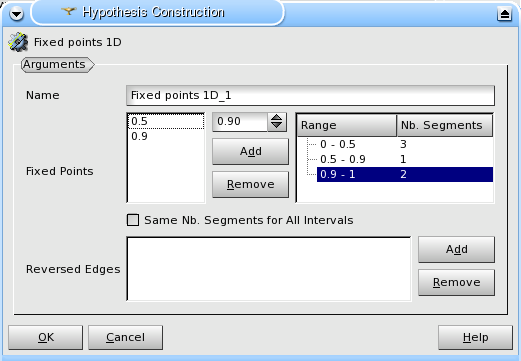Viewport: 521px width, 361px height.
Task: Increase the fixed point value with the up arrow
Action: click(277, 118)
